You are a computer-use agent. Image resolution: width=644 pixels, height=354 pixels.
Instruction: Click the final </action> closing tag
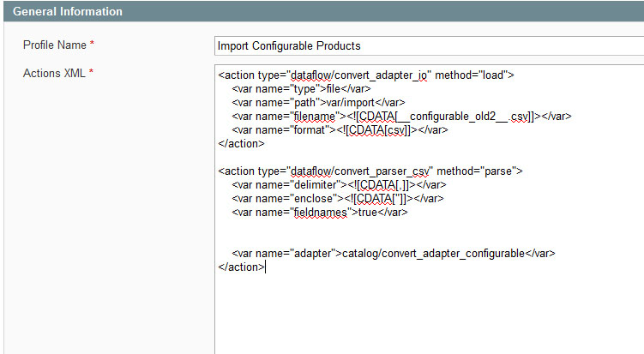click(x=241, y=267)
